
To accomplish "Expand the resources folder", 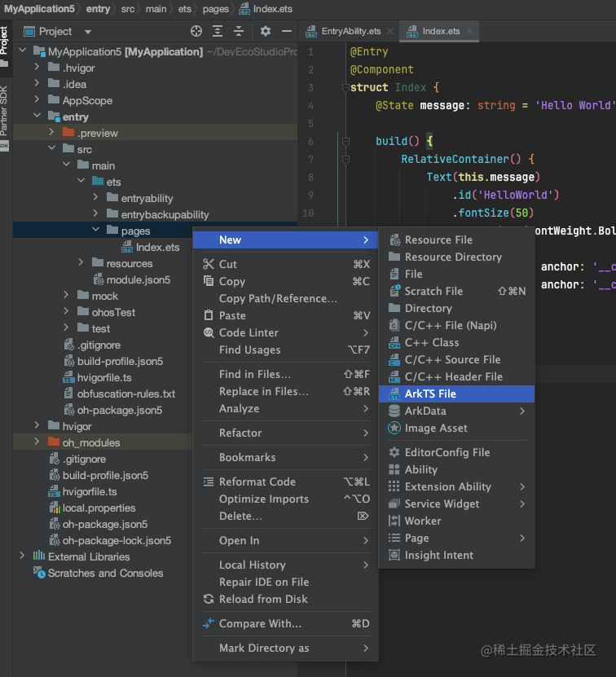I will click(x=81, y=263).
